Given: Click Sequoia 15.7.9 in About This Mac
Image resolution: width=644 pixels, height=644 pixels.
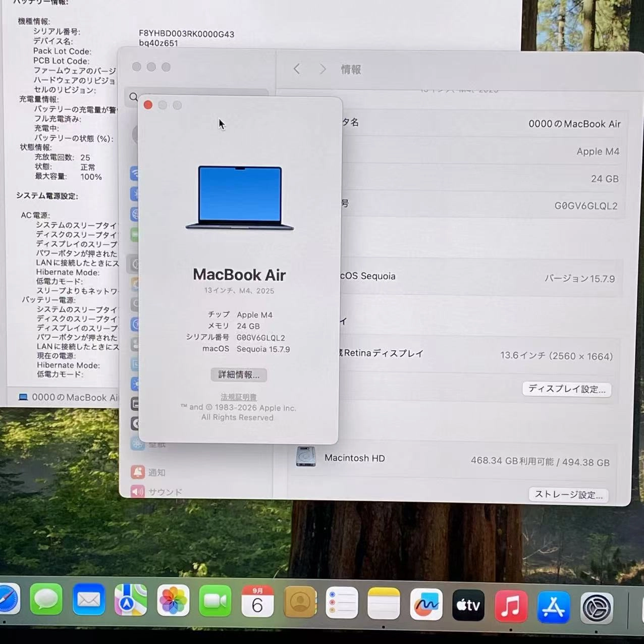Looking at the screenshot, I should point(263,349).
